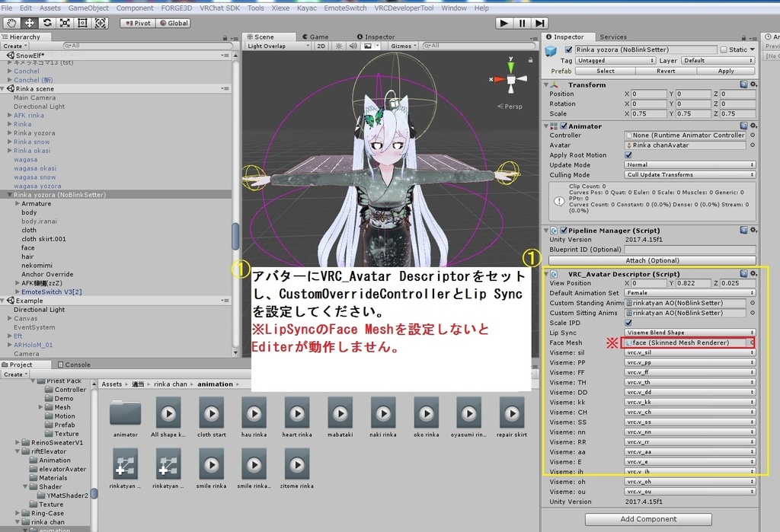Image resolution: width=780 pixels, height=532 pixels.
Task: Collapse the Transform component section
Action: coord(546,85)
